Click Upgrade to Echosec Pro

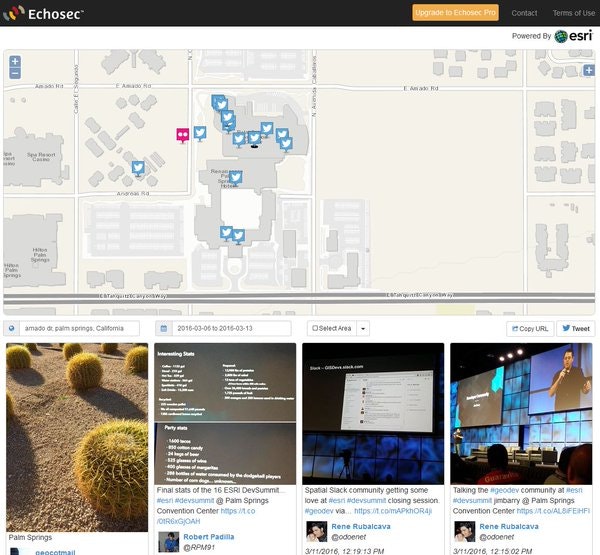[455, 13]
